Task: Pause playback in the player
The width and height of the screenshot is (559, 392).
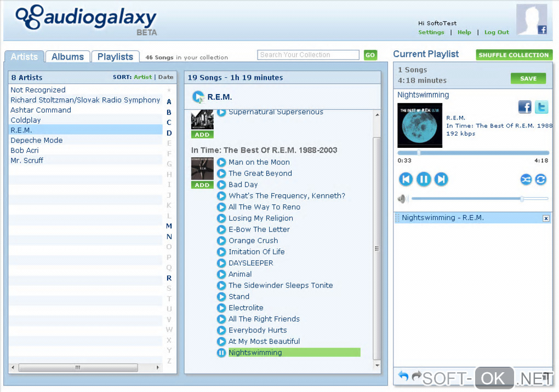Action: pyautogui.click(x=424, y=179)
